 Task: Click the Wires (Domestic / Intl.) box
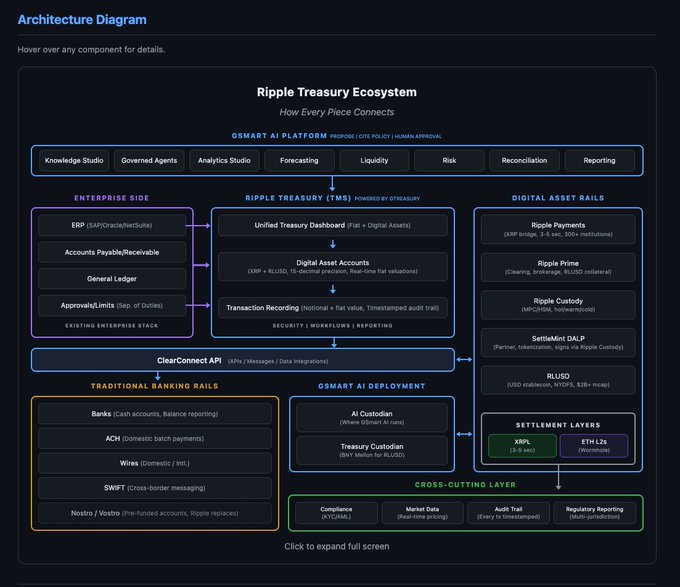[155, 463]
